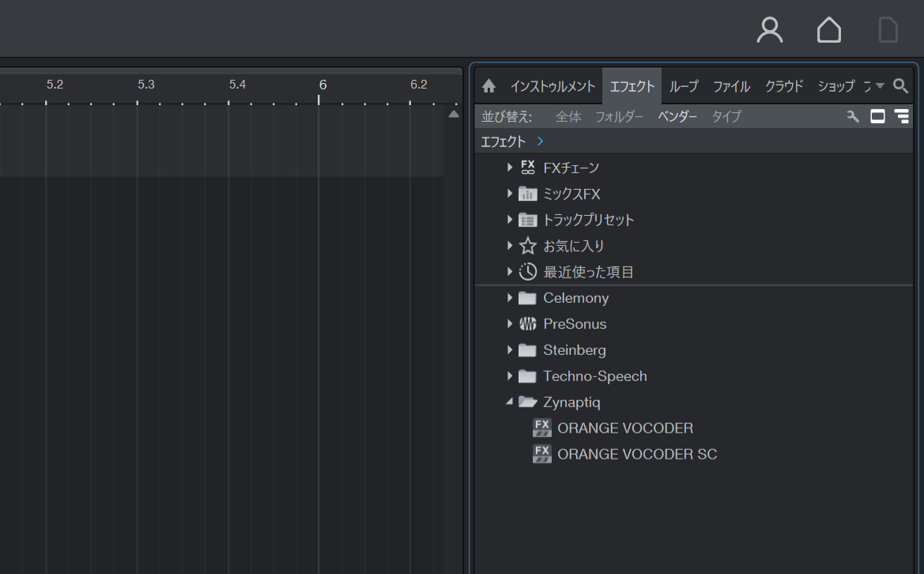This screenshot has height=574, width=924.
Task: Sort effects by フォルダー
Action: point(619,117)
